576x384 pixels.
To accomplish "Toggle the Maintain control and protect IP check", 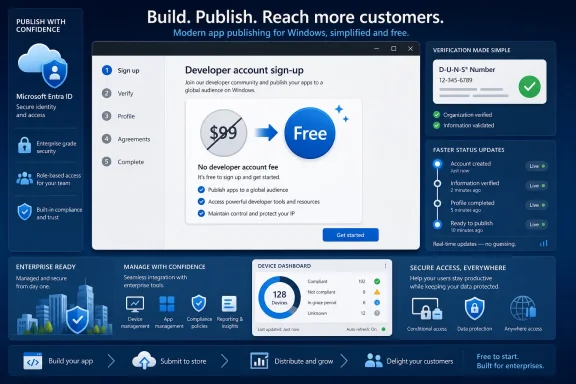I will tap(201, 213).
